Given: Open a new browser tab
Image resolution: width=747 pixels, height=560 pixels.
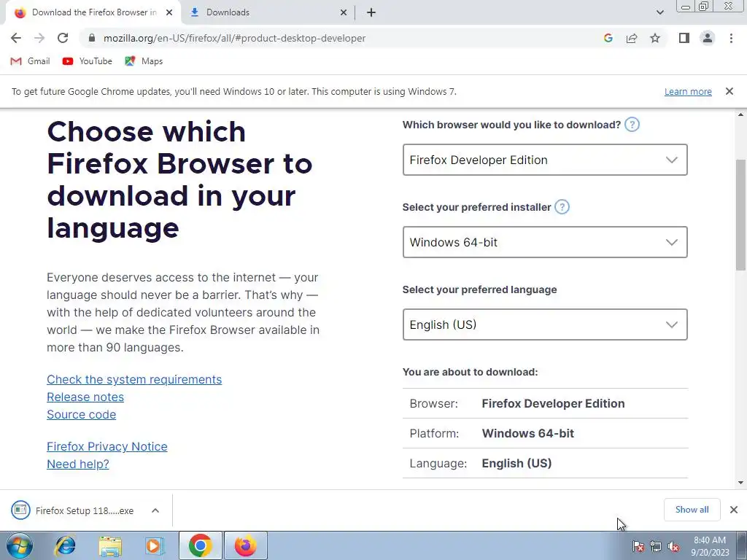Looking at the screenshot, I should [371, 12].
